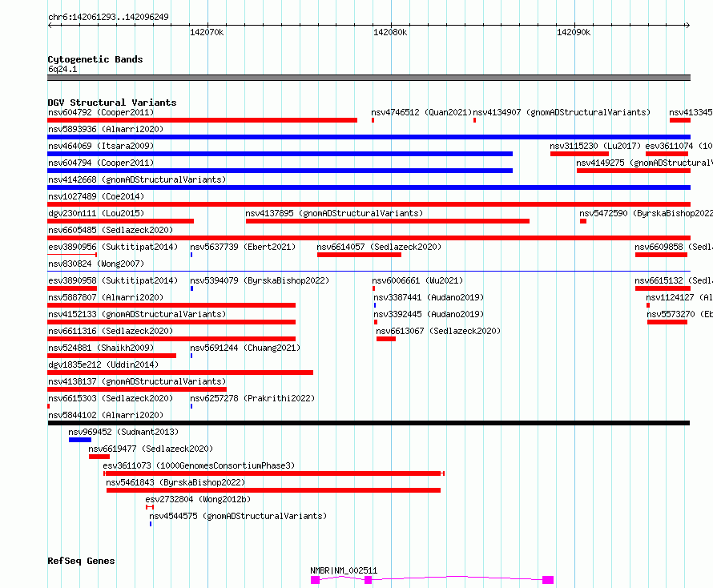Open nsv6006661 (Wu2021) label
The height and width of the screenshot is (588, 713).
click(417, 280)
